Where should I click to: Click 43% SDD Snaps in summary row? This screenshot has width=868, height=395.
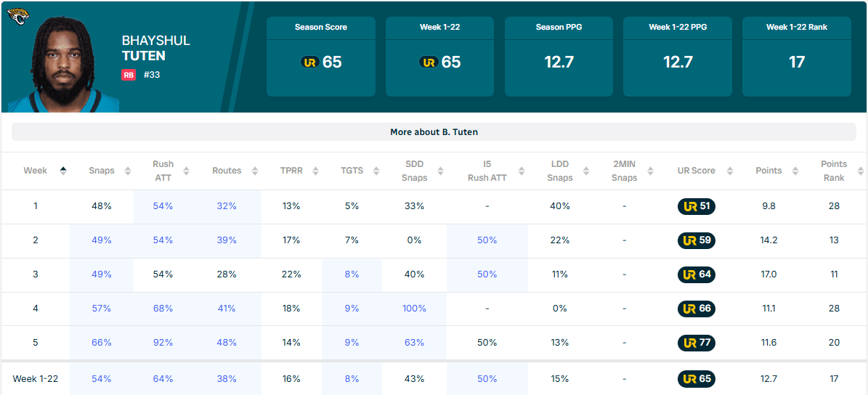coord(414,379)
